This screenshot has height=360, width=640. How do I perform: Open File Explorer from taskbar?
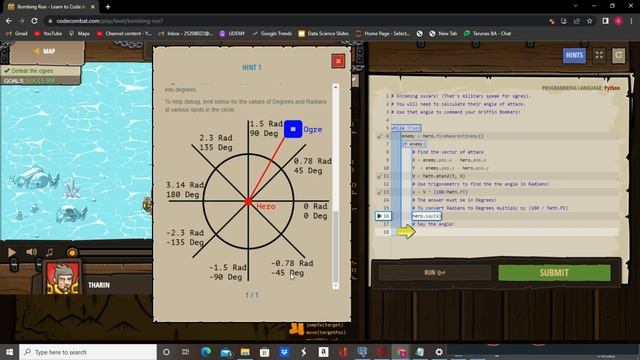tap(245, 352)
